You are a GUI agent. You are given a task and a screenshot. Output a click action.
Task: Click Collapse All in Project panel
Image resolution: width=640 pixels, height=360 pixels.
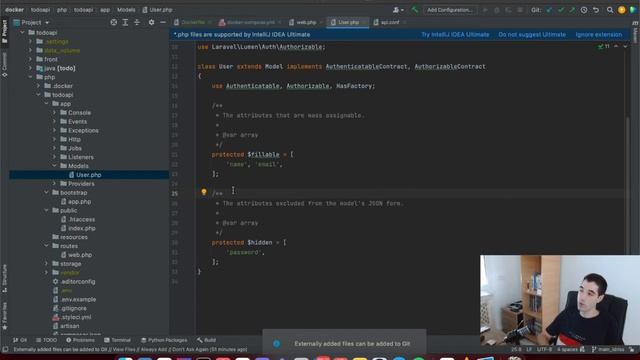137,22
